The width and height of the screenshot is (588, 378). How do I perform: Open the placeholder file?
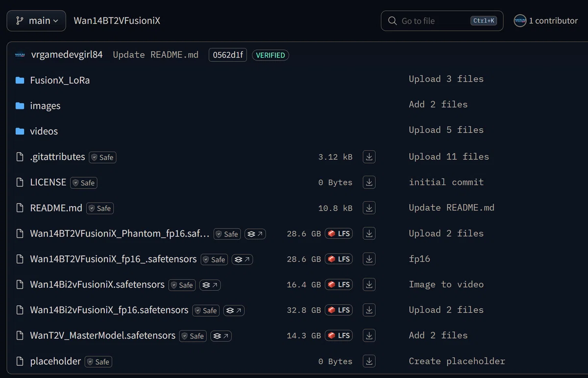click(x=55, y=361)
